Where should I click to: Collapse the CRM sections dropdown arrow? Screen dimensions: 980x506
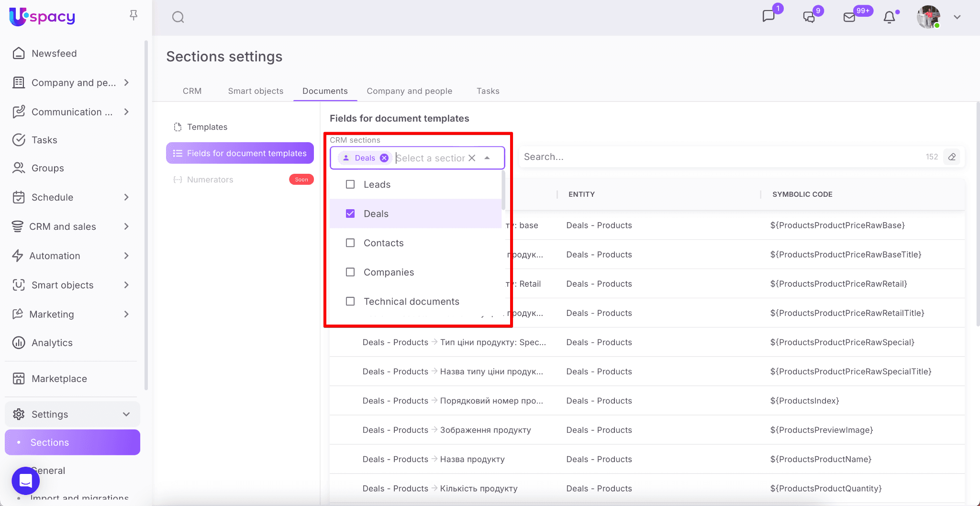click(487, 158)
